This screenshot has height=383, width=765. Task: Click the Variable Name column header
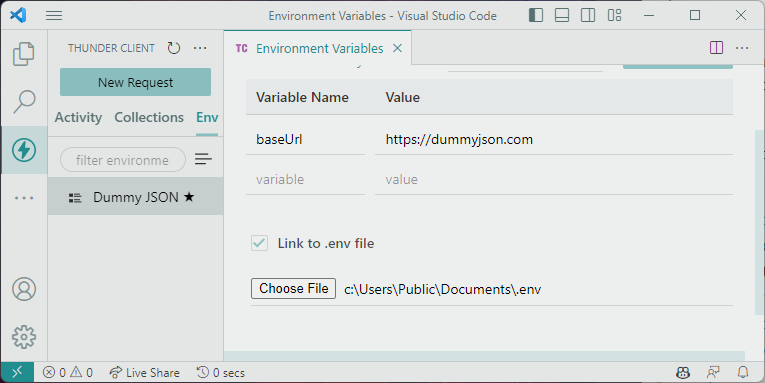302,97
